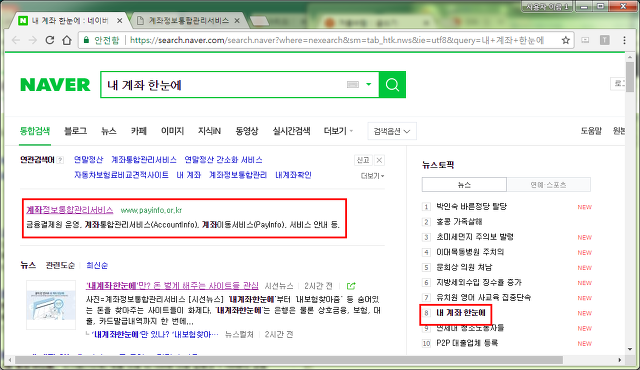Open article in new window icon
This screenshot has height=370, width=640.
point(351,286)
